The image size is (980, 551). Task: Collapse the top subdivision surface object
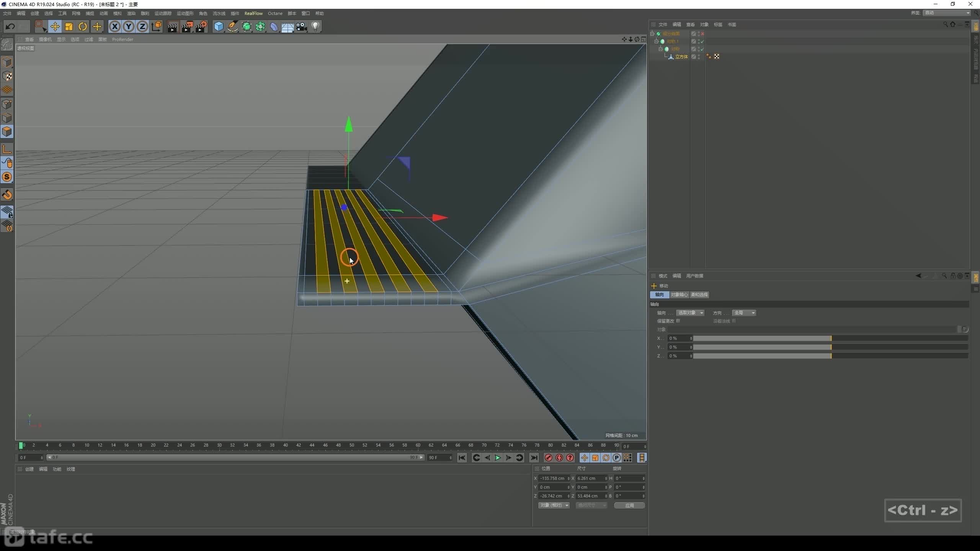click(x=652, y=34)
